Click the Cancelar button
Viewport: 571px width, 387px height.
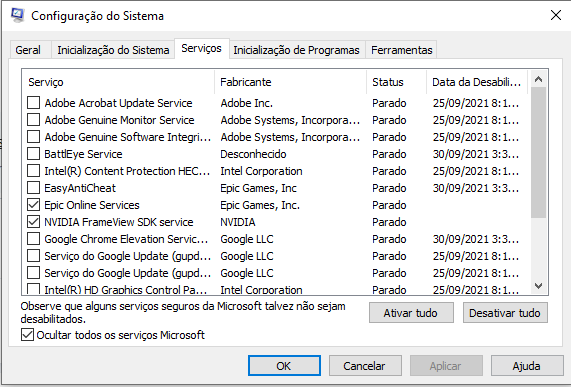[365, 366]
